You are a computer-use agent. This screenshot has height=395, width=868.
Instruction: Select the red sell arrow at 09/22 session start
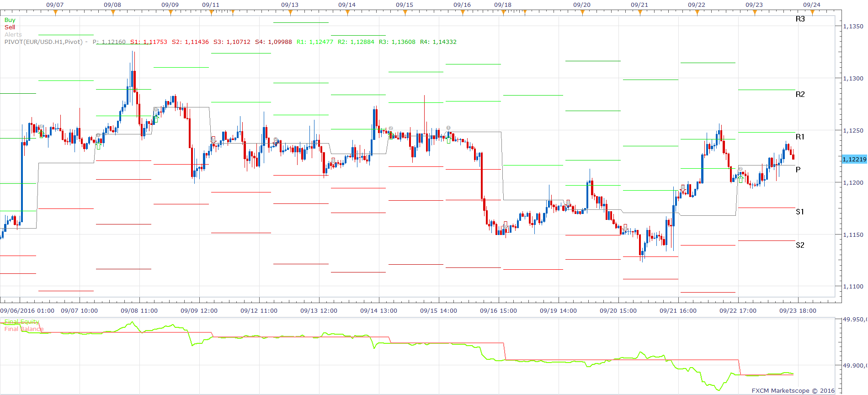click(x=683, y=188)
